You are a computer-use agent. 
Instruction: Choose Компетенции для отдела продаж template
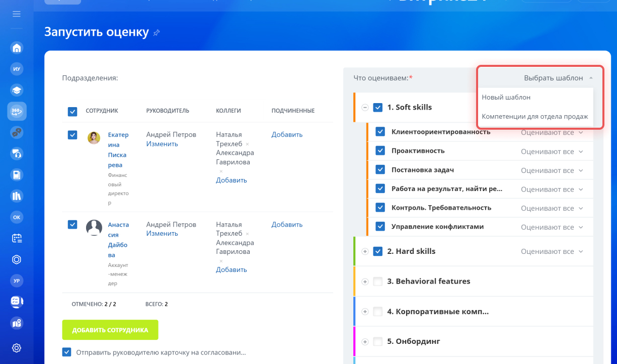coord(535,116)
